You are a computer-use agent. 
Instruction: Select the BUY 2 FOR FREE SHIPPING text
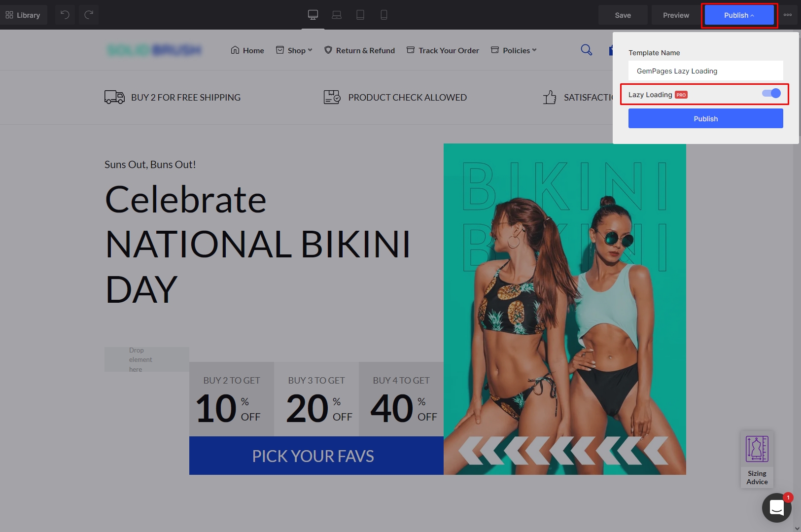[186, 98]
